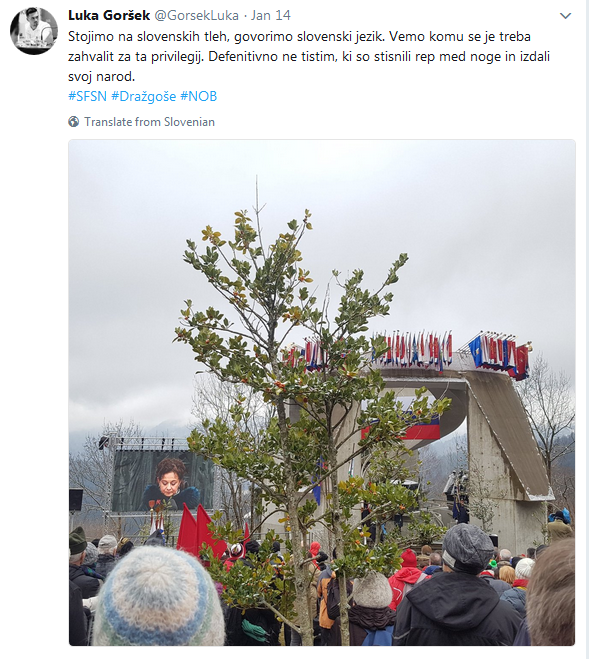Click the tweet line starting 'zahvalit za ta privilegij'
589x659 pixels.
click(x=309, y=56)
